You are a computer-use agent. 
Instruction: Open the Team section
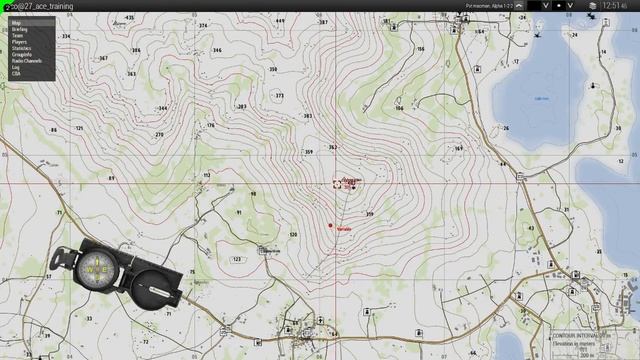pyautogui.click(x=17, y=36)
